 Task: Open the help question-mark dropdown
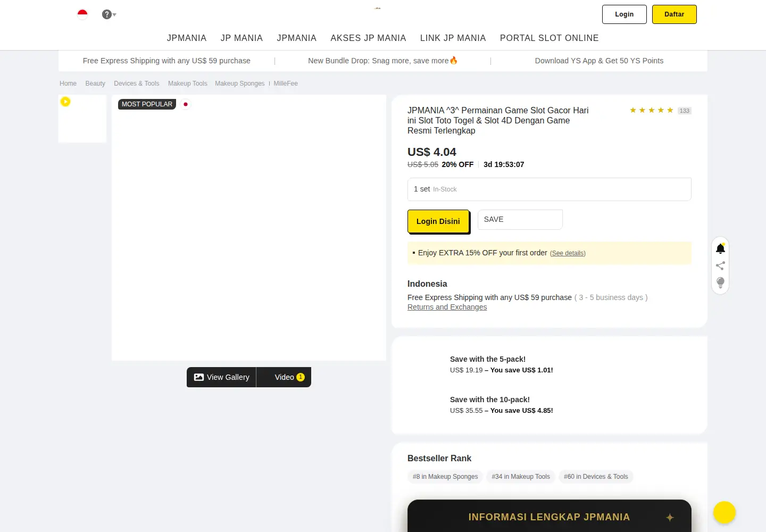coord(109,14)
